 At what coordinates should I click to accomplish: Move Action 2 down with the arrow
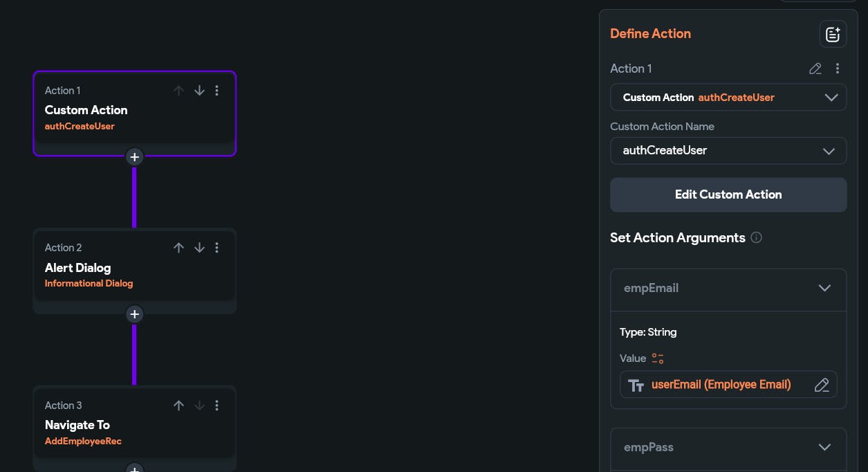pyautogui.click(x=199, y=248)
